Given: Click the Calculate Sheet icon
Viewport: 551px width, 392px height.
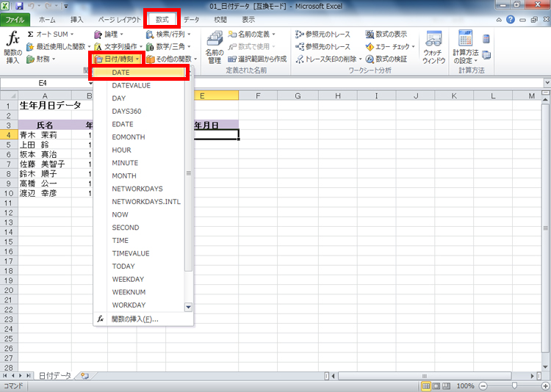Looking at the screenshot, I should (x=486, y=55).
